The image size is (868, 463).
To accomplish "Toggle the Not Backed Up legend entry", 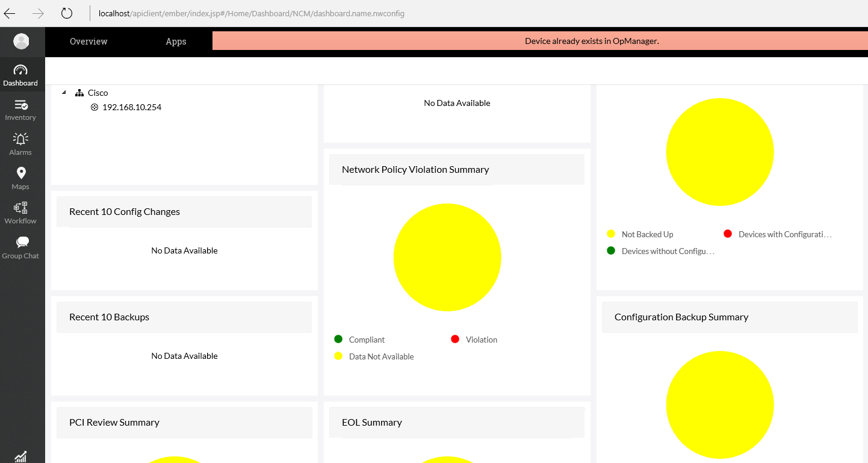I will click(646, 234).
